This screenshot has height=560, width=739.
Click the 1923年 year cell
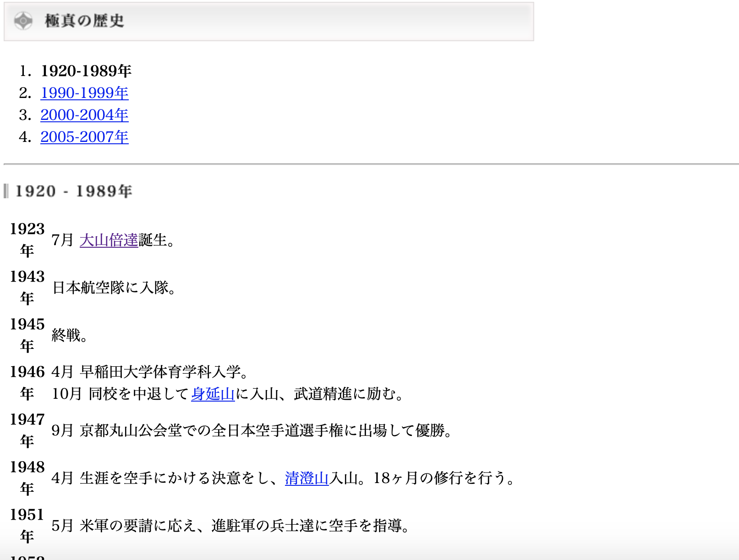(x=27, y=240)
